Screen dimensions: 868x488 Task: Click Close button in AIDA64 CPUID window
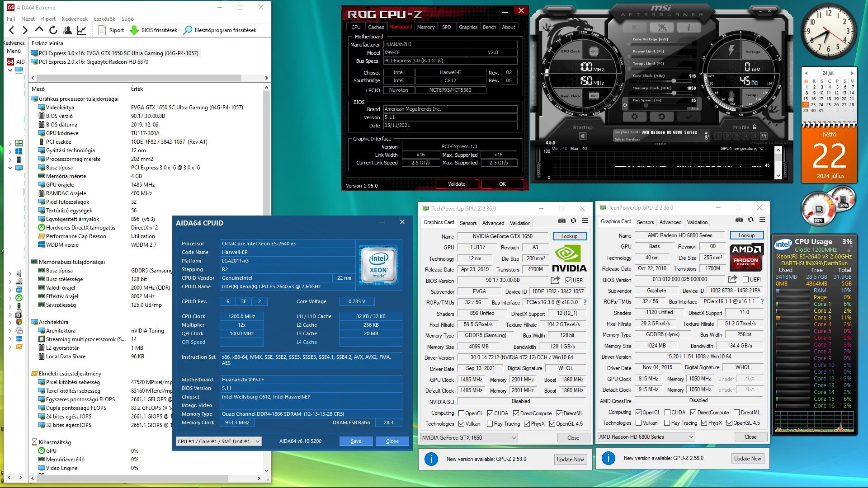point(392,441)
